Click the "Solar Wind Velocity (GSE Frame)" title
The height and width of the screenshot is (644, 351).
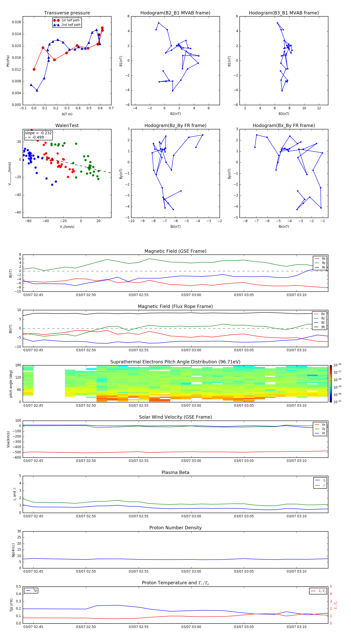(175, 417)
